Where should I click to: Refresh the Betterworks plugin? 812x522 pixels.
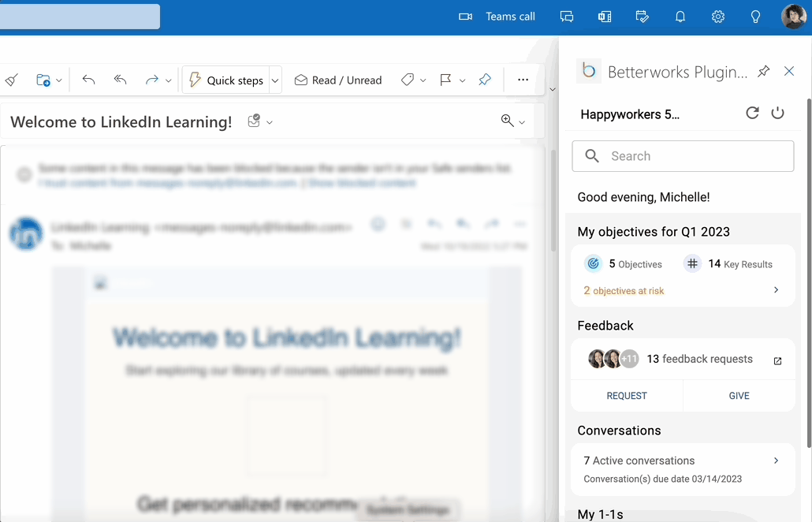click(x=752, y=113)
